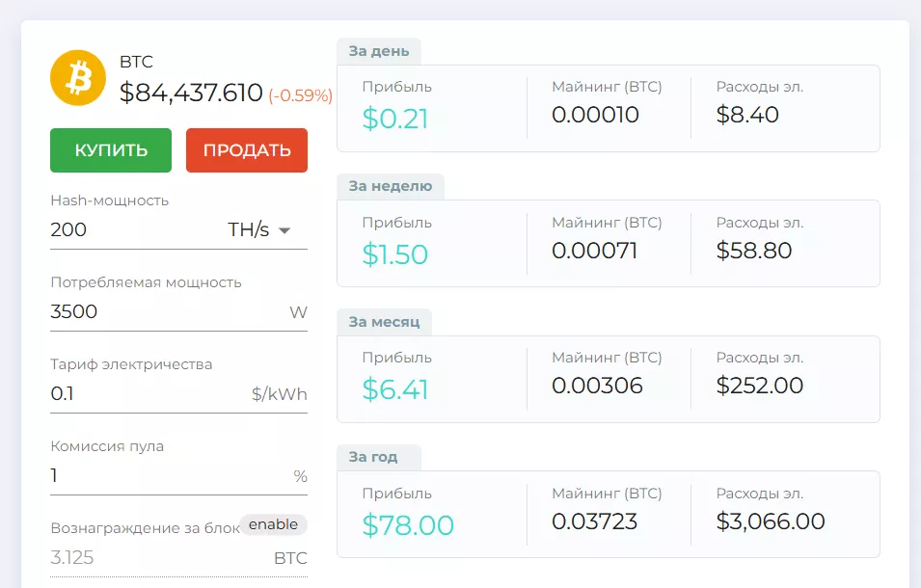Click the BTC price $84,437.610

coord(191,93)
